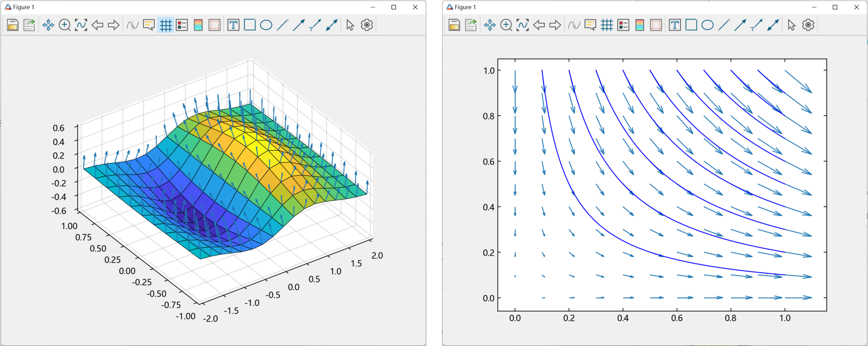Viewport: 868px width, 346px height.
Task: Select the pan tool in the 3D surface window
Action: (x=48, y=25)
